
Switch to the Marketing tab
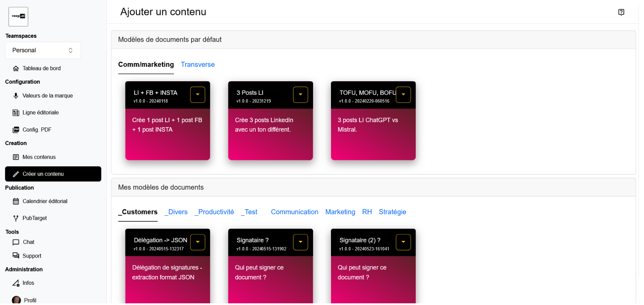pos(340,212)
